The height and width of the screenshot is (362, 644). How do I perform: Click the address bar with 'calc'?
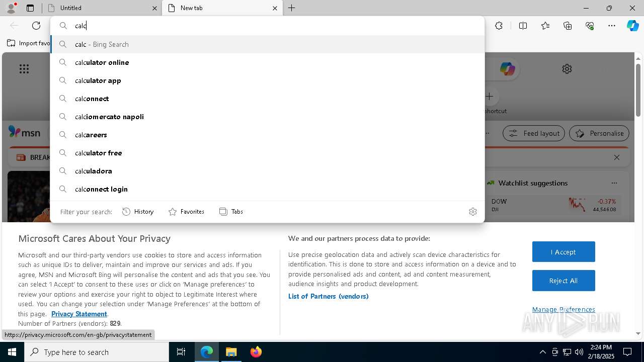pos(268,26)
